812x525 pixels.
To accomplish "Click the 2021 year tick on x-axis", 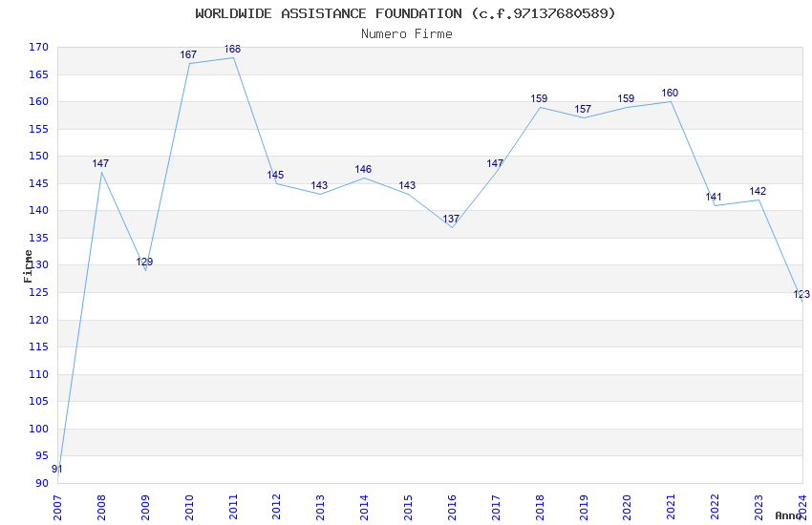I will tap(672, 508).
